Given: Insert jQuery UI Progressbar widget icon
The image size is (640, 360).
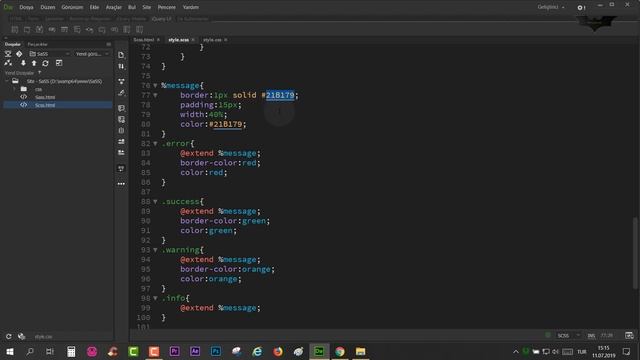Looking at the screenshot, I should [x=52, y=29].
